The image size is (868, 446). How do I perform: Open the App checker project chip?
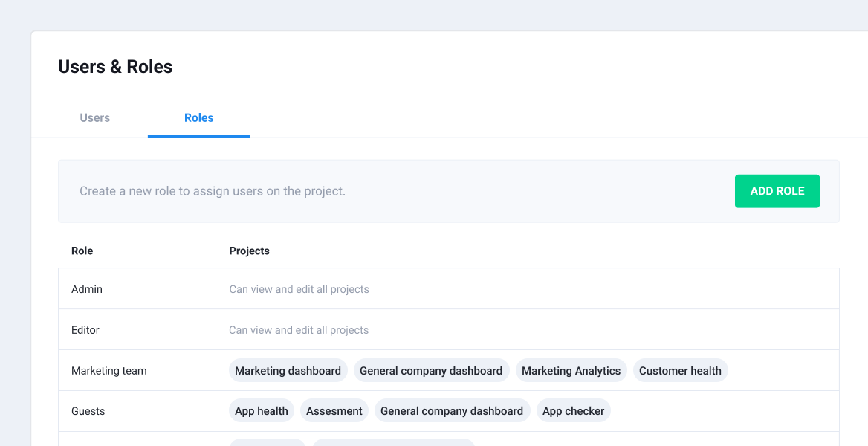(573, 411)
